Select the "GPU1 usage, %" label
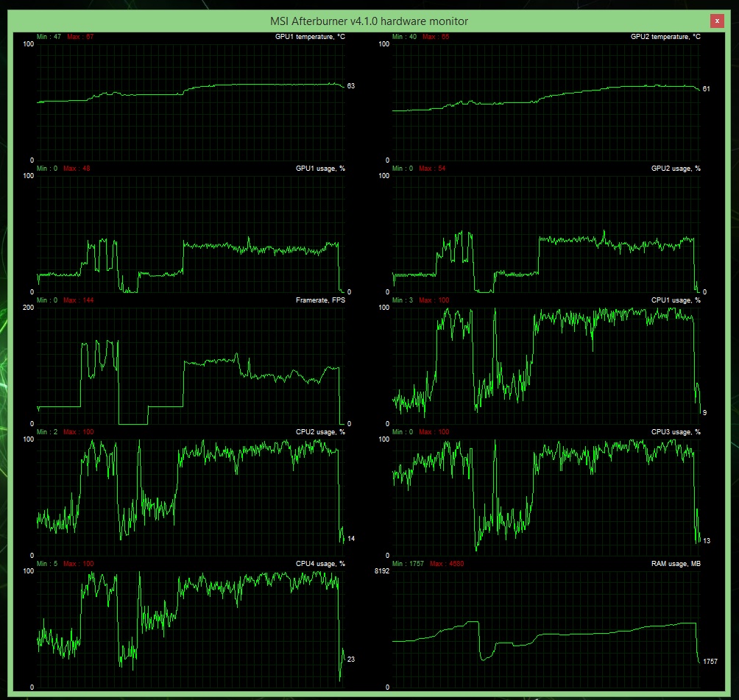Image resolution: width=739 pixels, height=700 pixels. point(320,169)
